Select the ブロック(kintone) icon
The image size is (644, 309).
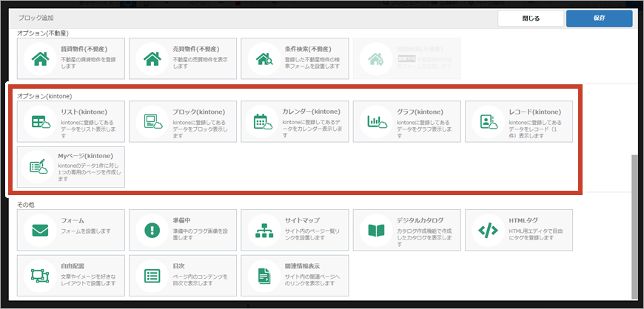click(x=151, y=122)
